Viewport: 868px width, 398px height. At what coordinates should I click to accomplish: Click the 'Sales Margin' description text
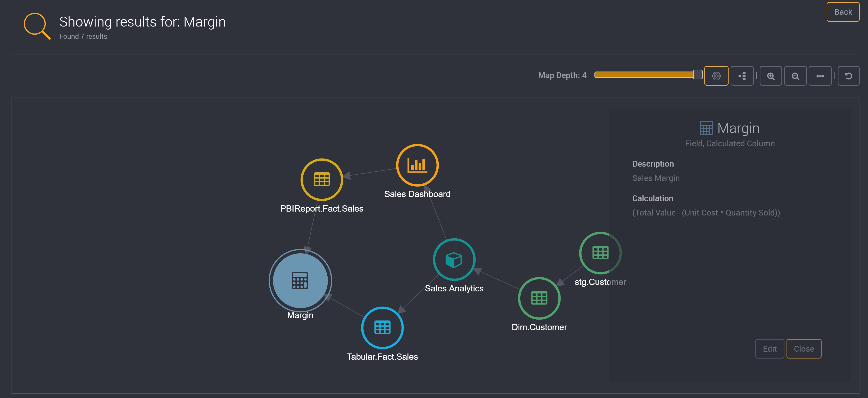(x=656, y=178)
